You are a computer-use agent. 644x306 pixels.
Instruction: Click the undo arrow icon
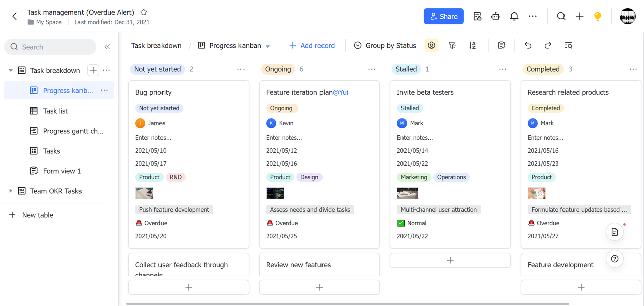point(528,46)
